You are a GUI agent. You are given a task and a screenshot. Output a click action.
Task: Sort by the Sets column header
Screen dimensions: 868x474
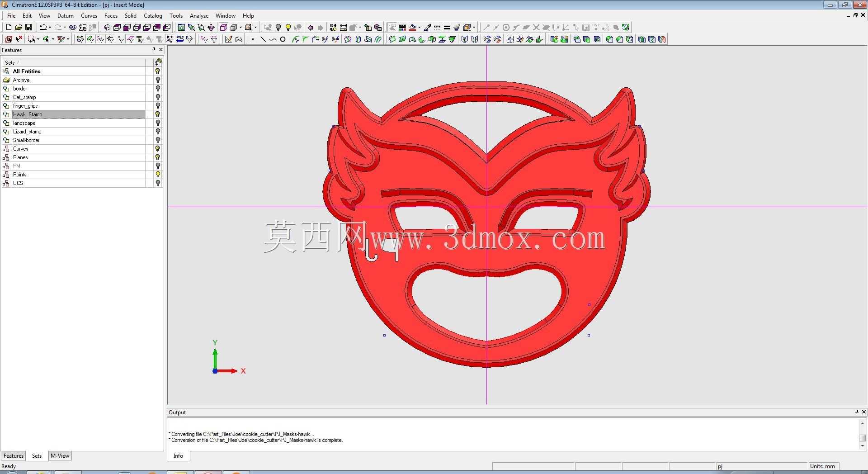click(74, 62)
